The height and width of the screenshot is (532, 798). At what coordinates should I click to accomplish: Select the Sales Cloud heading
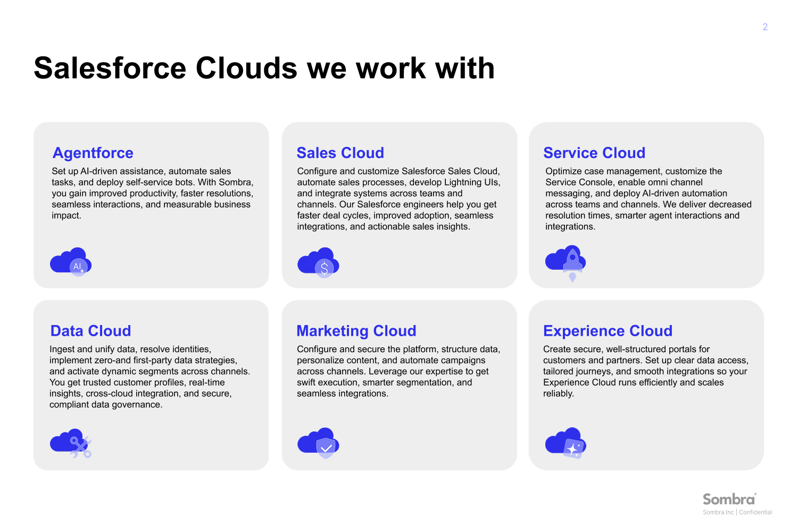pyautogui.click(x=340, y=153)
